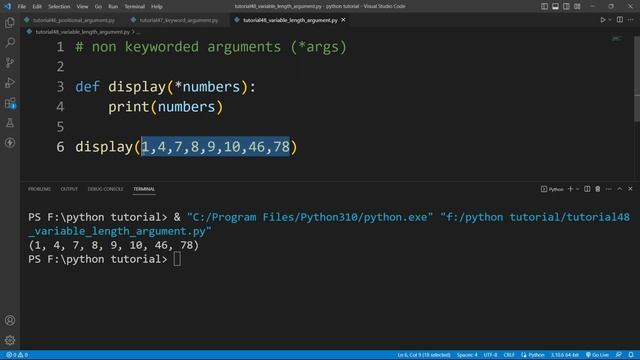Switch to OUTPUT panel tab

(x=69, y=189)
